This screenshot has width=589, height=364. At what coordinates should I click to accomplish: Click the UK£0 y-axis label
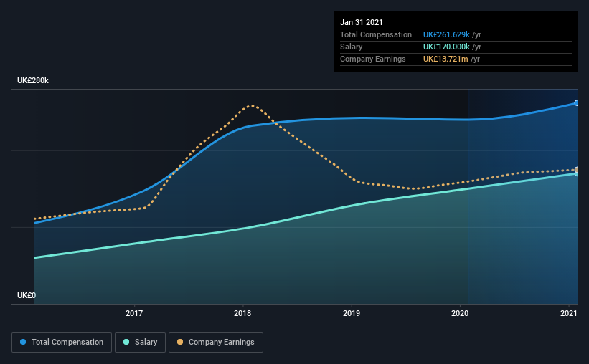coord(27,295)
